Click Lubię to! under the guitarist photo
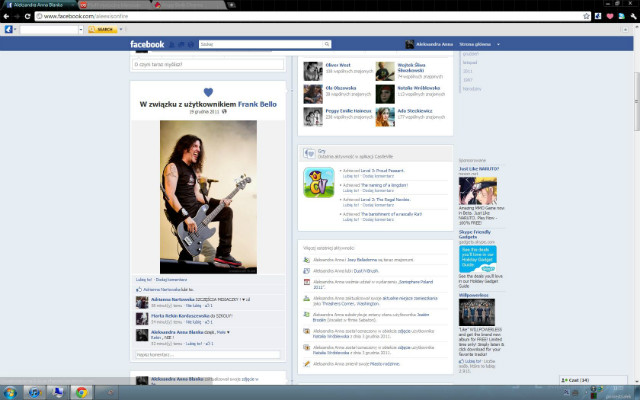The width and height of the screenshot is (640, 400). click(144, 280)
